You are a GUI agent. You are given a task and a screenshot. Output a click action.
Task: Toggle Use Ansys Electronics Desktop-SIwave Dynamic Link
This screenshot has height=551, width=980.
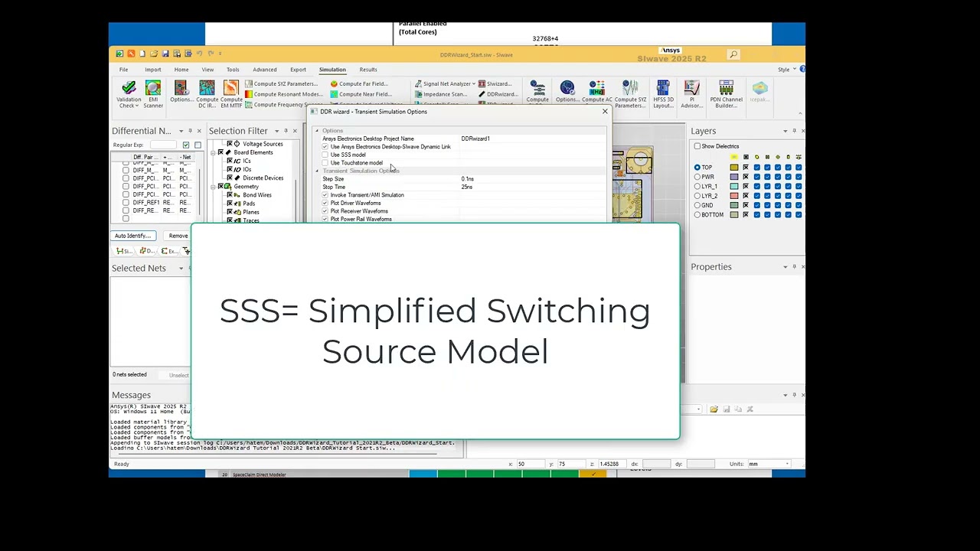click(x=325, y=146)
